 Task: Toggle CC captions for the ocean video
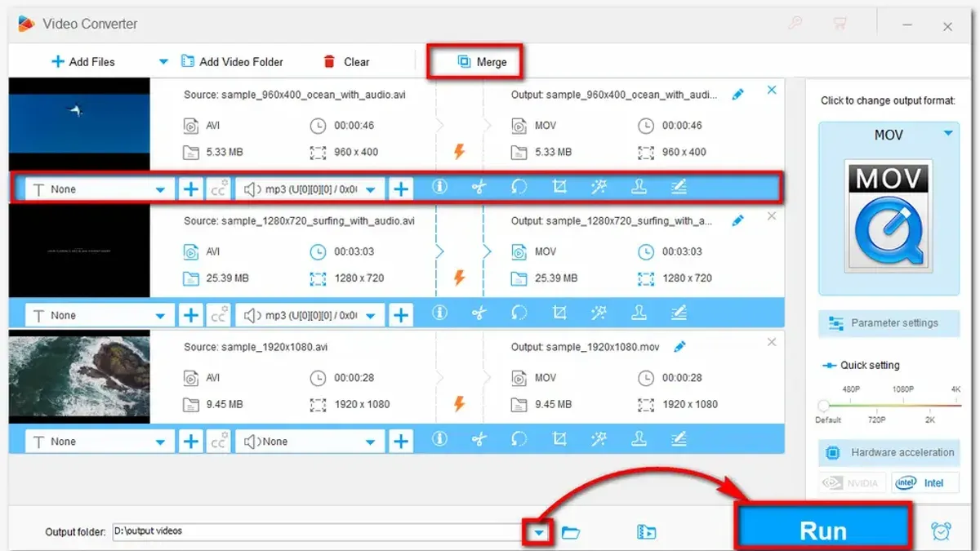(x=218, y=189)
